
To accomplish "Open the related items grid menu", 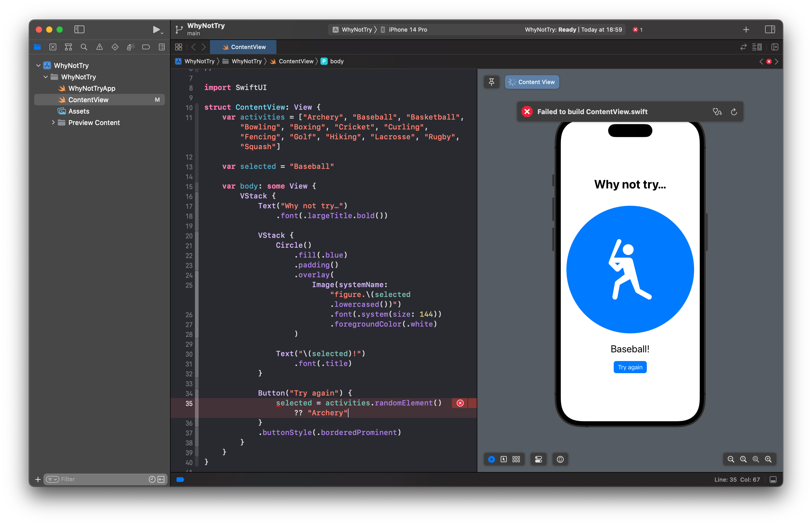I will [179, 47].
